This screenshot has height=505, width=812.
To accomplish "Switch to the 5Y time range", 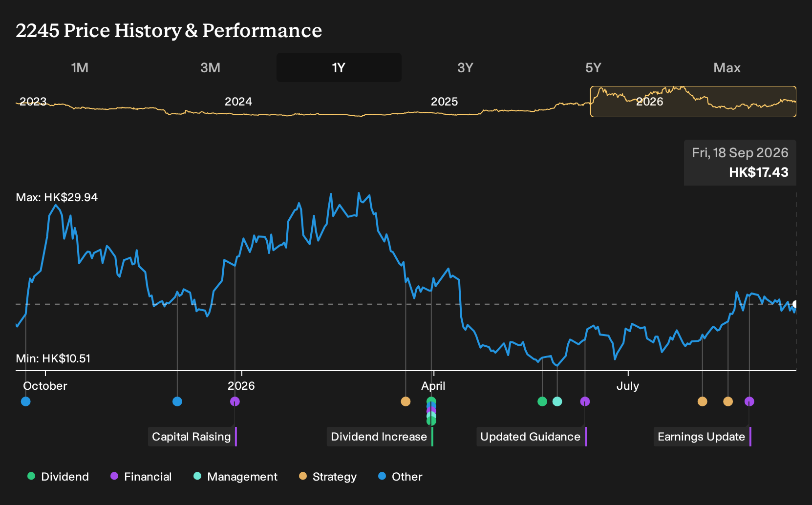I will click(593, 67).
